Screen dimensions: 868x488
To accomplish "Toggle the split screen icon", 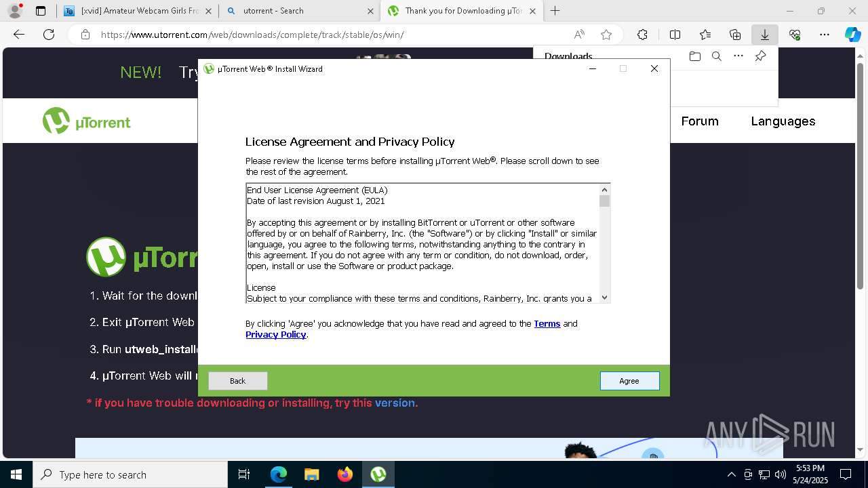I will pos(675,35).
